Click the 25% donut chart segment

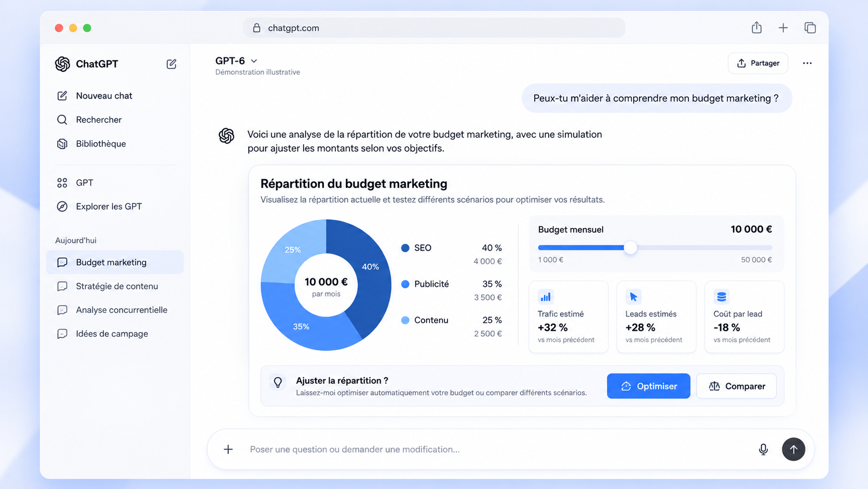(x=293, y=250)
